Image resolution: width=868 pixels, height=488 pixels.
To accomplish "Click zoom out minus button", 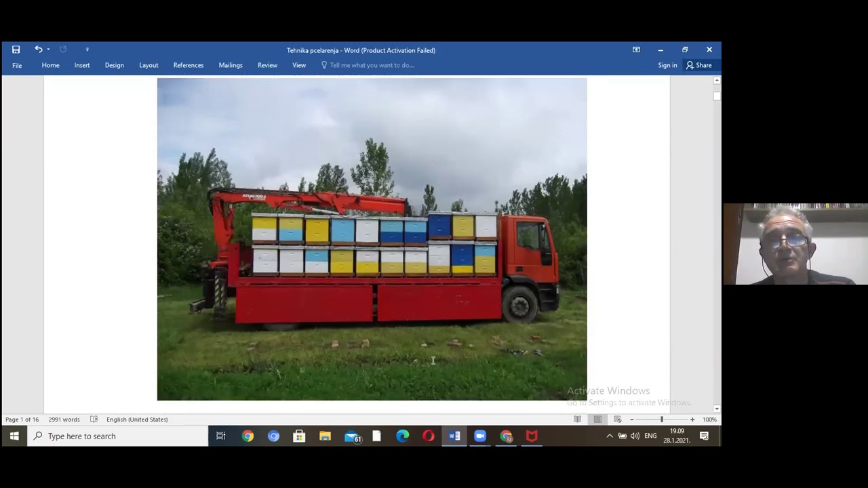I will [x=631, y=420].
